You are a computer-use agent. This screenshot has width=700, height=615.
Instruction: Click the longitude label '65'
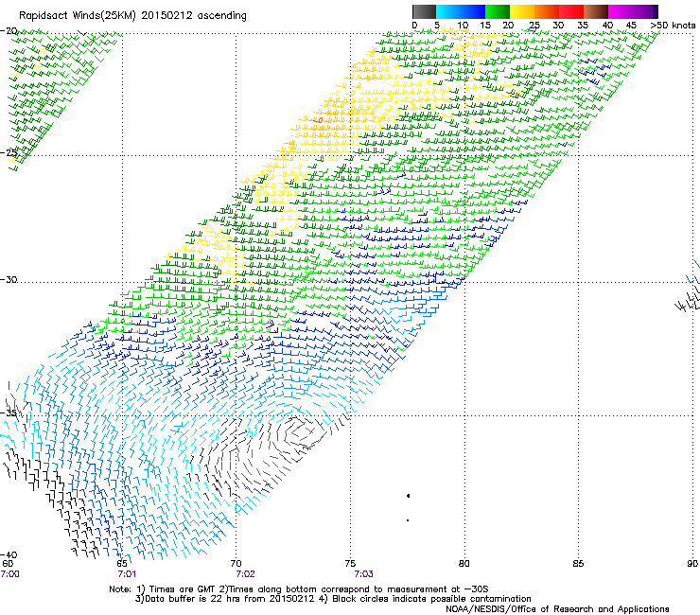click(x=122, y=564)
